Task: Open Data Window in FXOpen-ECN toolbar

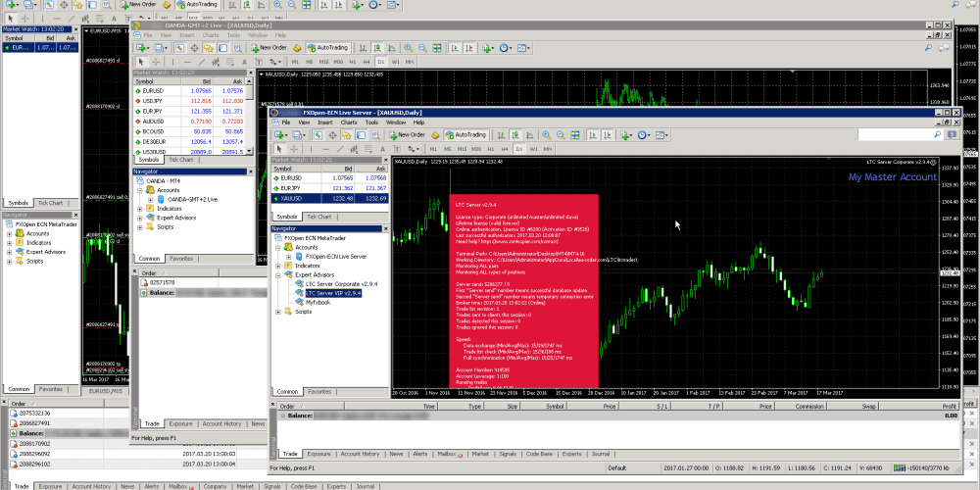Action: point(332,135)
